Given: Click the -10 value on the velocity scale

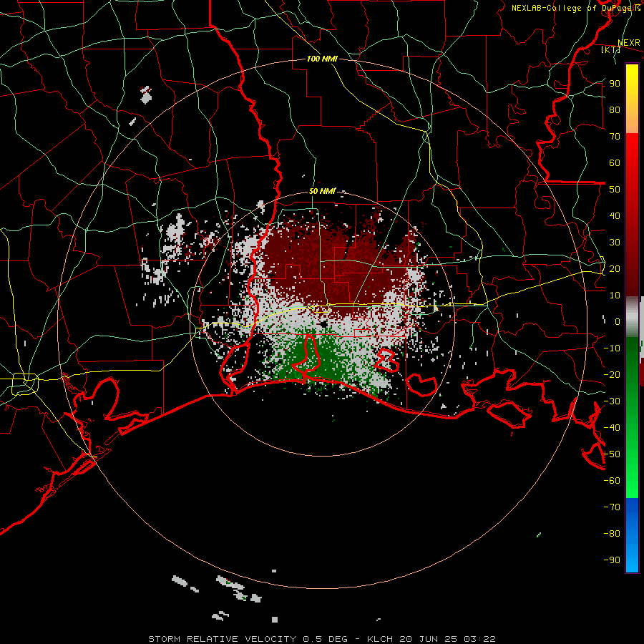Looking at the screenshot, I should [612, 348].
